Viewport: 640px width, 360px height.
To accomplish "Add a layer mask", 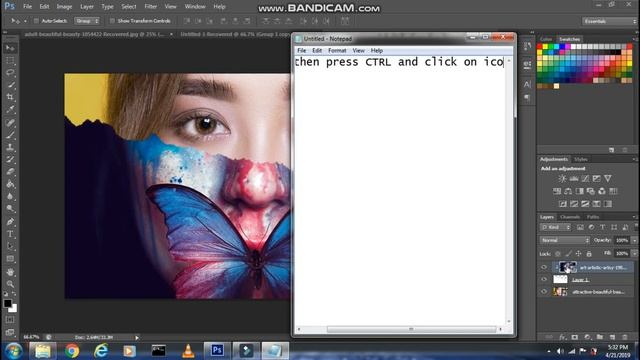I will click(575, 337).
